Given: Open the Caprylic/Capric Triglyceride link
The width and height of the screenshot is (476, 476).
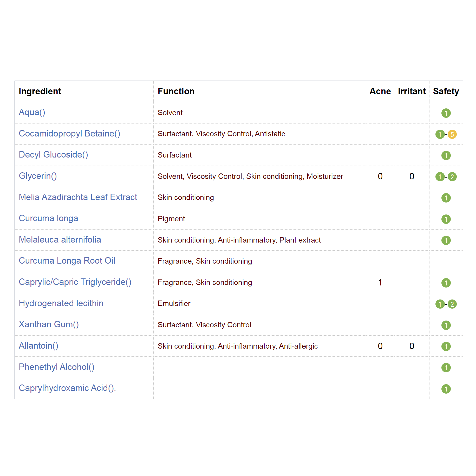Looking at the screenshot, I should [75, 282].
